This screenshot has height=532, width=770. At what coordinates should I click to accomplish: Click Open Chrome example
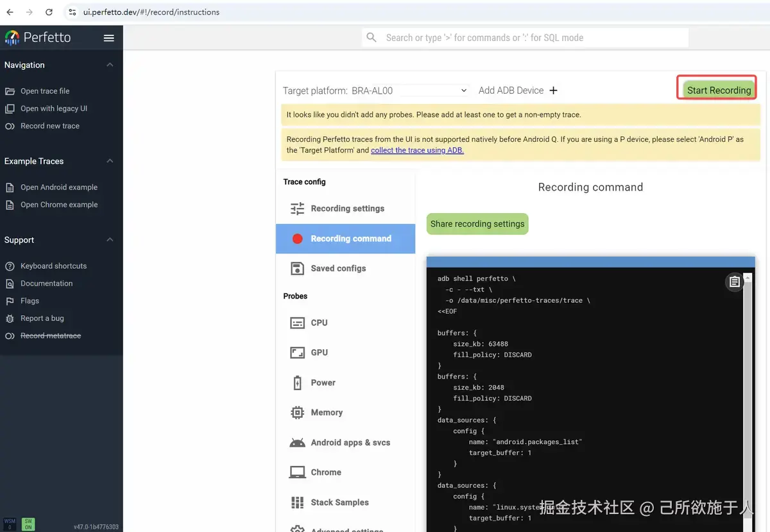tap(59, 205)
